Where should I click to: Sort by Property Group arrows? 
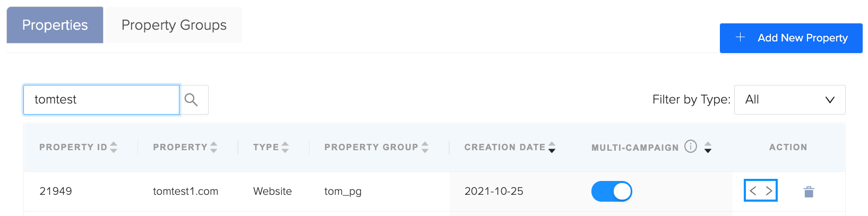425,147
